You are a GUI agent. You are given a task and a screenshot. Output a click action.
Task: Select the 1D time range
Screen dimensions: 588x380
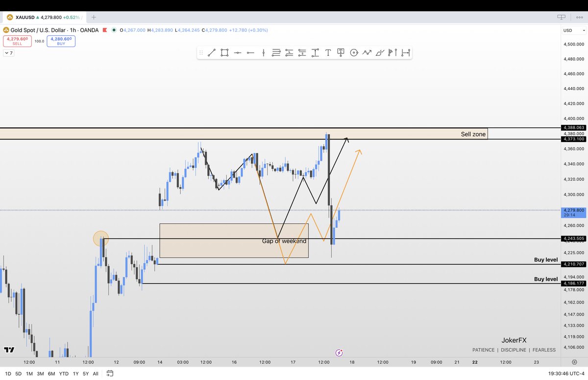[8, 374]
